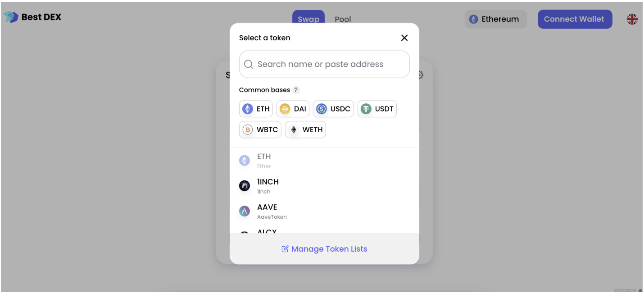
Task: Click the magnifier icon in search box
Action: (x=249, y=64)
